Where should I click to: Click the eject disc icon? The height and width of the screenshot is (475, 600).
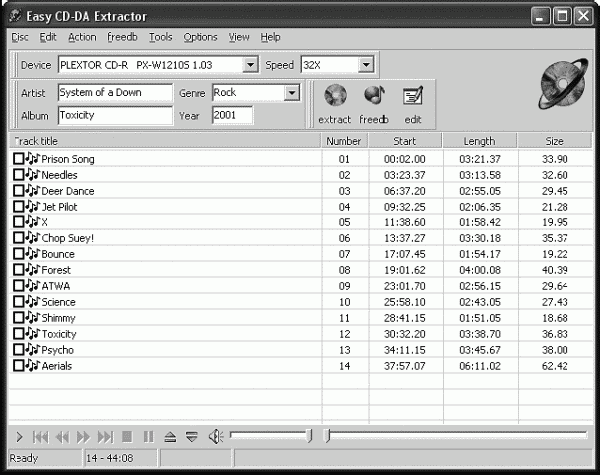pos(170,436)
